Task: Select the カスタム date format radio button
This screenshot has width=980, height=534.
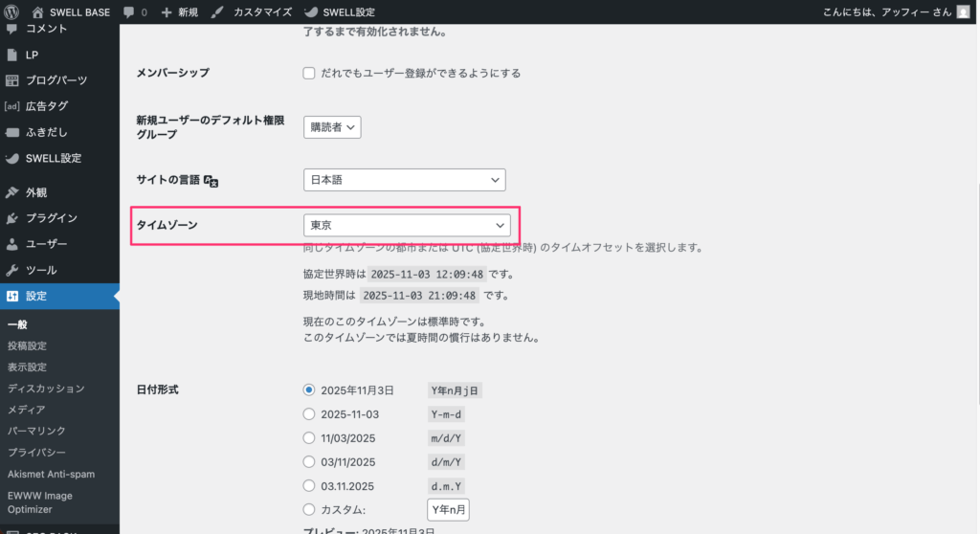Action: point(309,509)
